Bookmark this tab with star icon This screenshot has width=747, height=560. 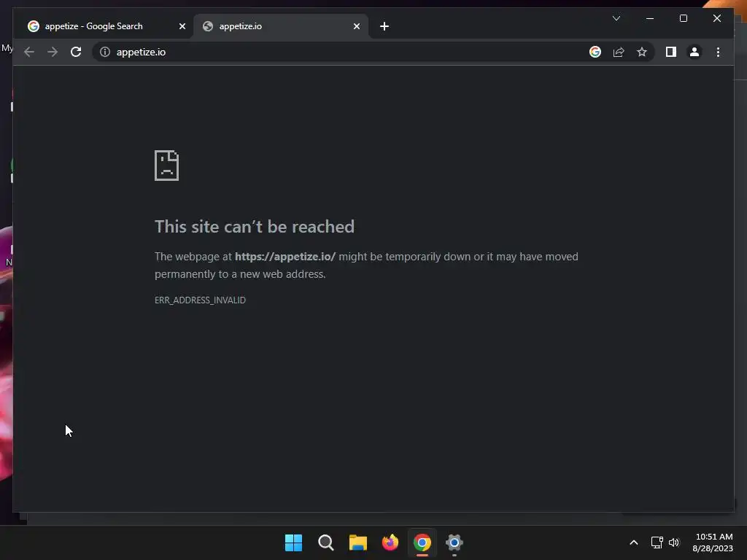coord(642,52)
